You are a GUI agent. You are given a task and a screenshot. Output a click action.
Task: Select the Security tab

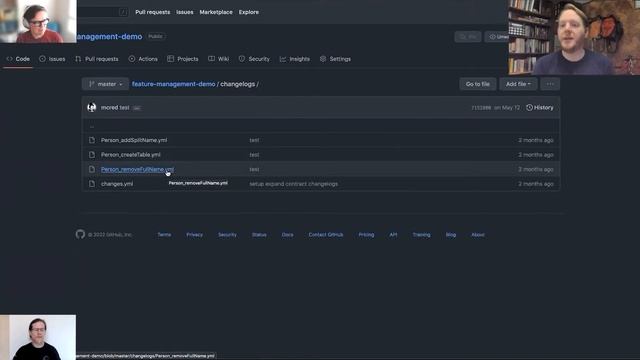click(x=254, y=59)
